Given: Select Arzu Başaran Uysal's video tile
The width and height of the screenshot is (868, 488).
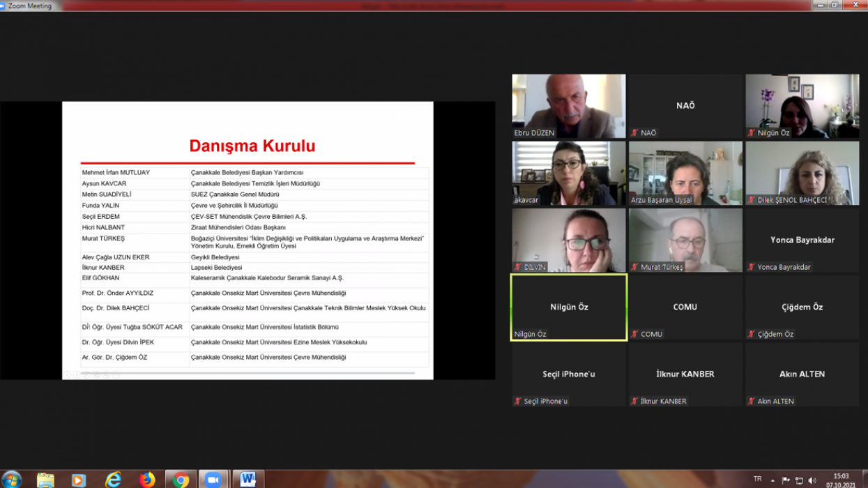Looking at the screenshot, I should click(685, 173).
